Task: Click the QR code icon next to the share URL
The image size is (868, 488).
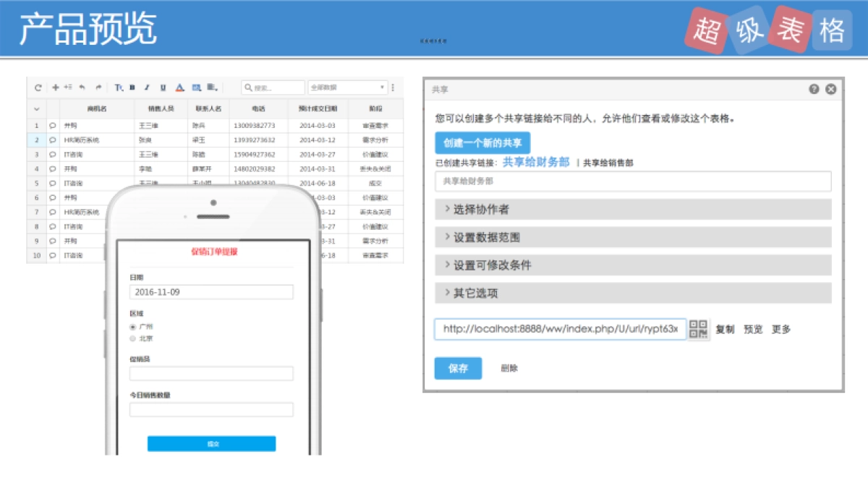Action: (699, 329)
